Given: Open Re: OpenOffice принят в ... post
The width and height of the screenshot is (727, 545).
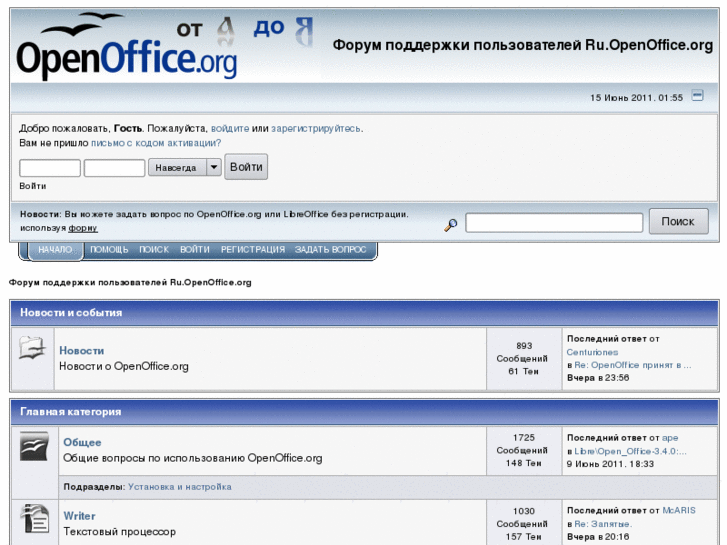Looking at the screenshot, I should (x=633, y=365).
